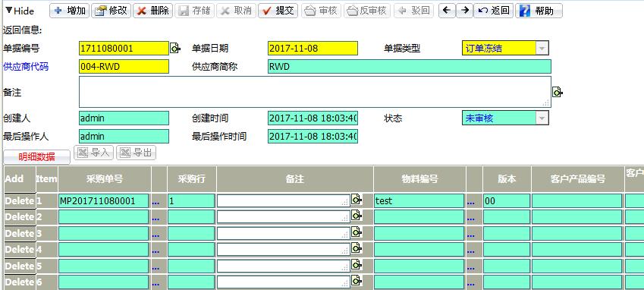This screenshot has width=644, height=290.
Task: Click the 增加 (Add) toolbar button
Action: (70, 11)
